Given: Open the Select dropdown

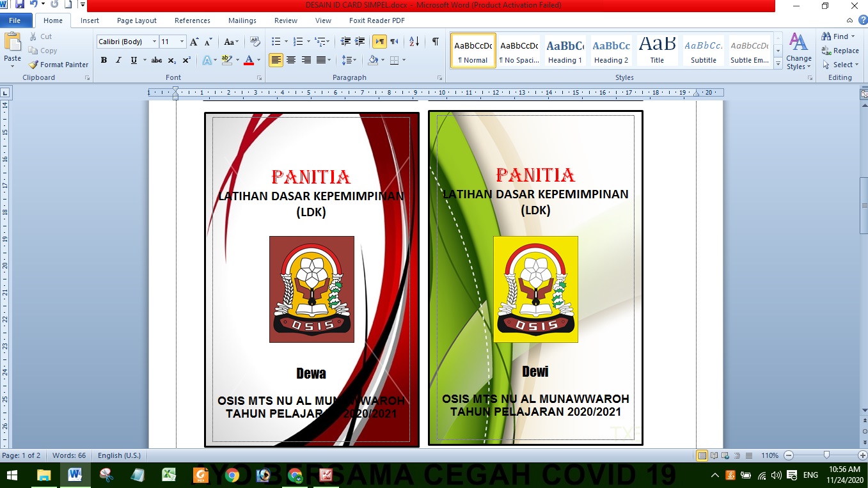Looking at the screenshot, I should [839, 65].
